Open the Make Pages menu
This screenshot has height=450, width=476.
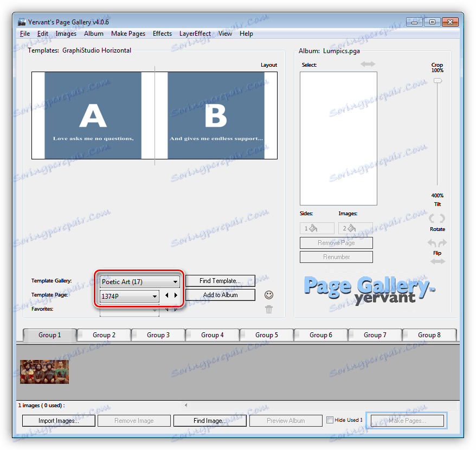(x=128, y=34)
